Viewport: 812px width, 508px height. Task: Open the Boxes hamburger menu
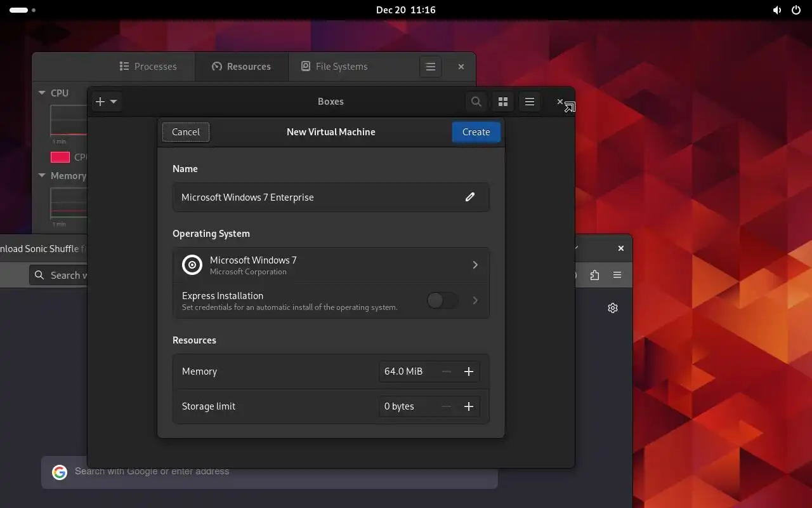coord(530,102)
